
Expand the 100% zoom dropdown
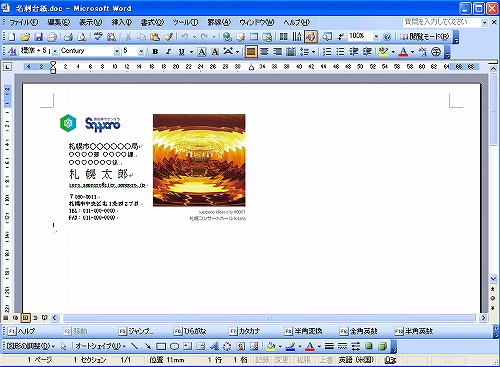376,36
